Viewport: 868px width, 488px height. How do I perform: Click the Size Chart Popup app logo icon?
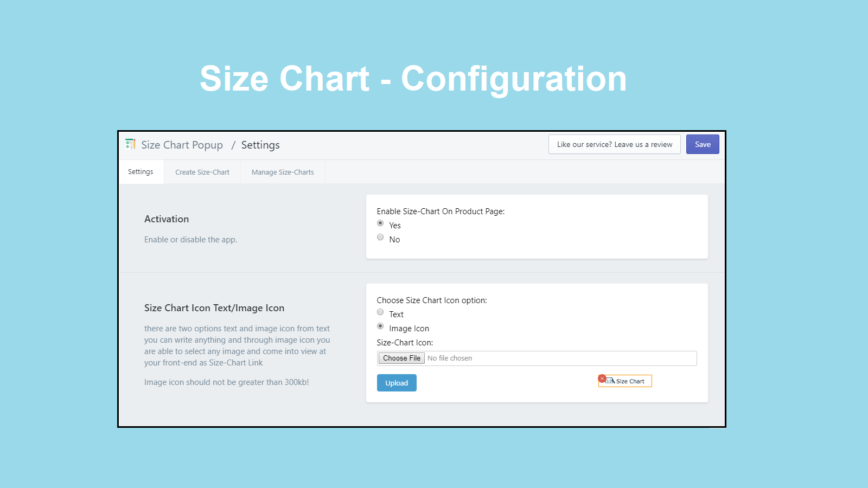(130, 144)
